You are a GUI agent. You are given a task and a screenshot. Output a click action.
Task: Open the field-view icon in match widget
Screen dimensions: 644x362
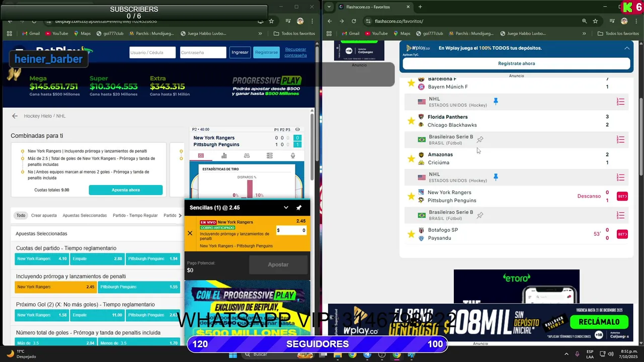(x=201, y=156)
